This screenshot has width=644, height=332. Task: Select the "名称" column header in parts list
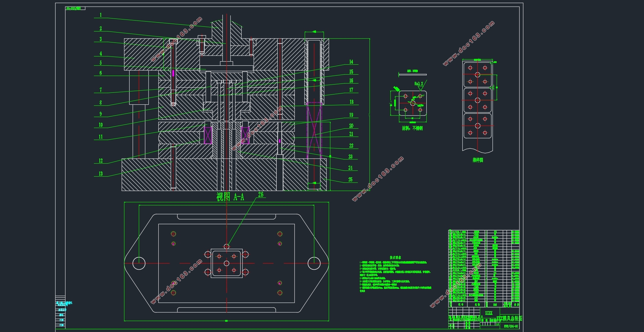point(477,304)
